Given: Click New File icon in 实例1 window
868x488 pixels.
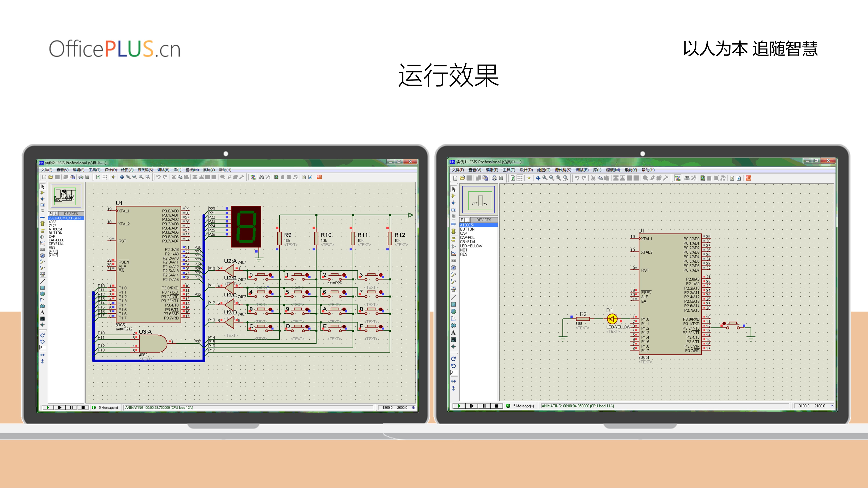Looking at the screenshot, I should click(455, 178).
